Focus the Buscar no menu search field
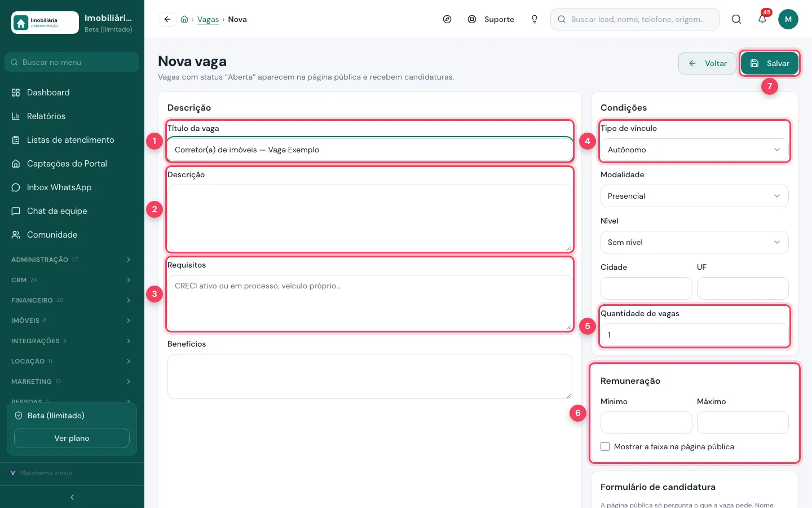Screen dimensions: 812x508 tap(72, 62)
